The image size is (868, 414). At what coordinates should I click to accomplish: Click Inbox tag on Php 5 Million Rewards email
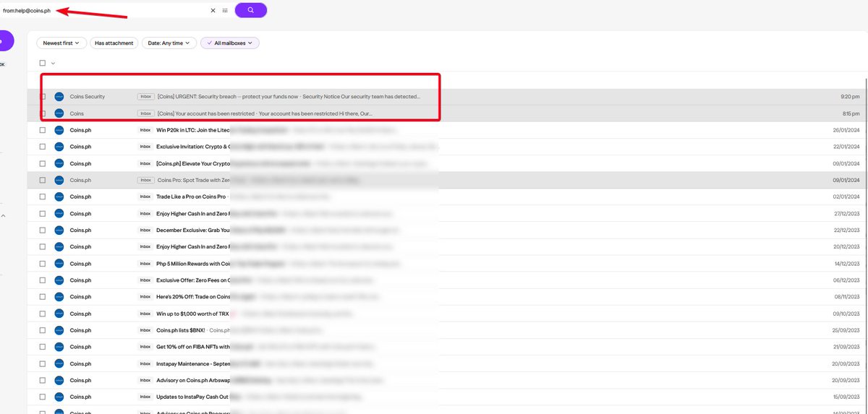[x=145, y=264]
